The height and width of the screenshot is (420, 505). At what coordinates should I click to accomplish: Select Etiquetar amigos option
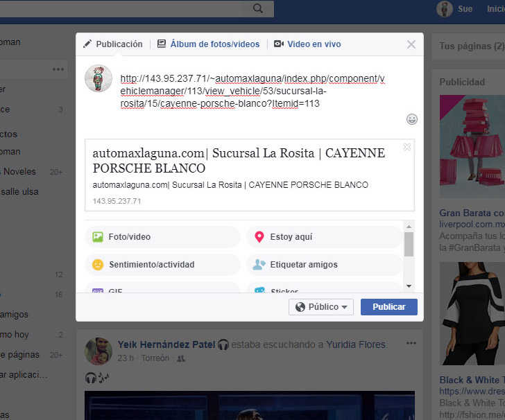325,265
